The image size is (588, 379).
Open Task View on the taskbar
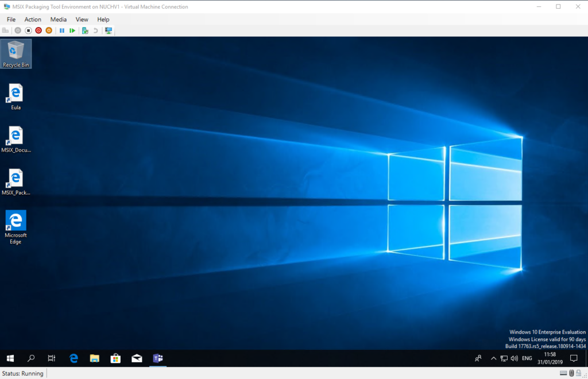[51, 358]
